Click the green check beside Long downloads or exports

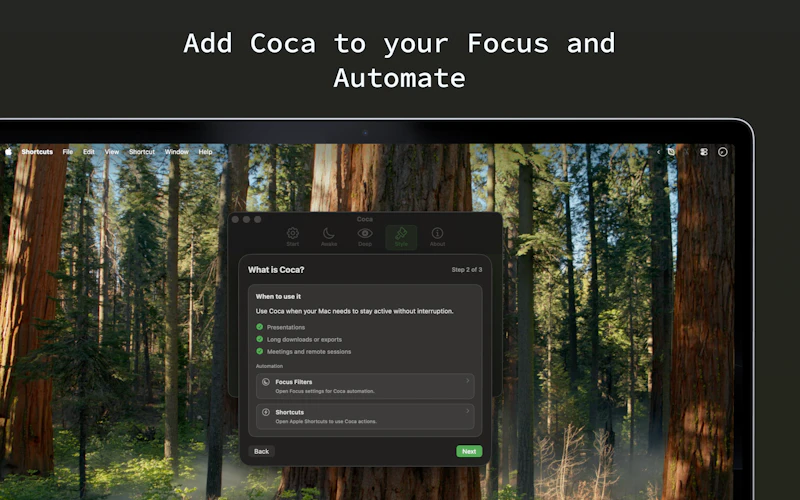click(260, 339)
